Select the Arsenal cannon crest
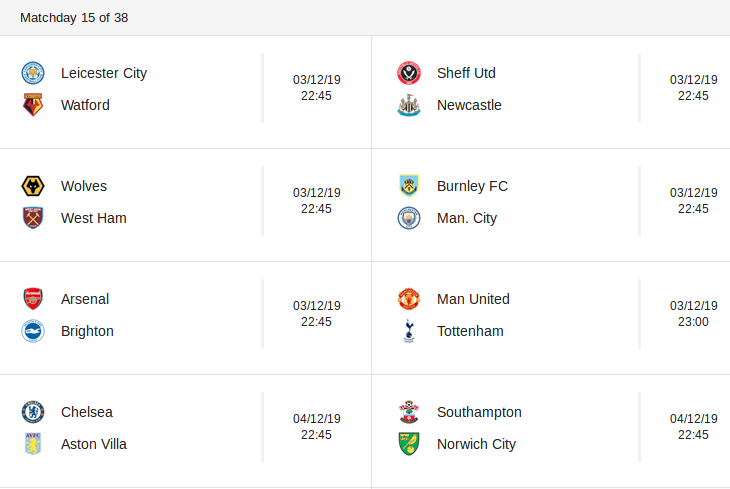This screenshot has height=489, width=730. click(x=33, y=299)
